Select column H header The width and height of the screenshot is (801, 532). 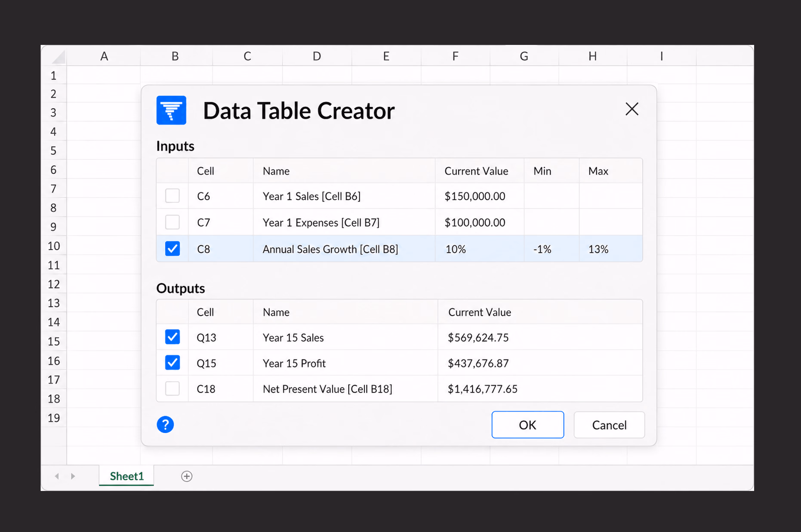593,56
